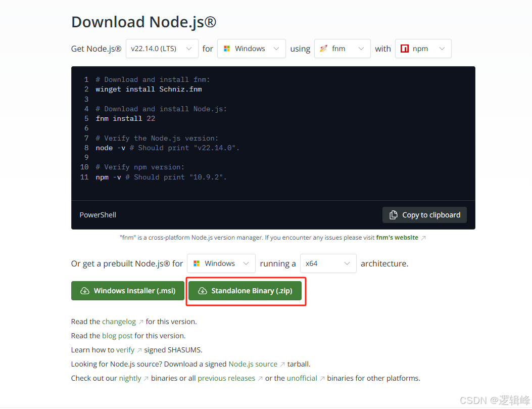Open the npm dropdown selector
The image size is (532, 409).
coord(423,49)
